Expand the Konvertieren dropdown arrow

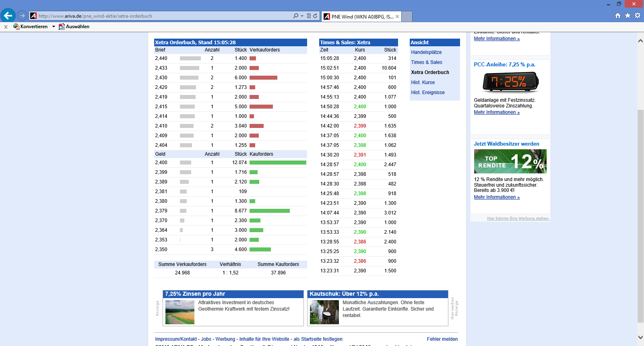pos(54,27)
